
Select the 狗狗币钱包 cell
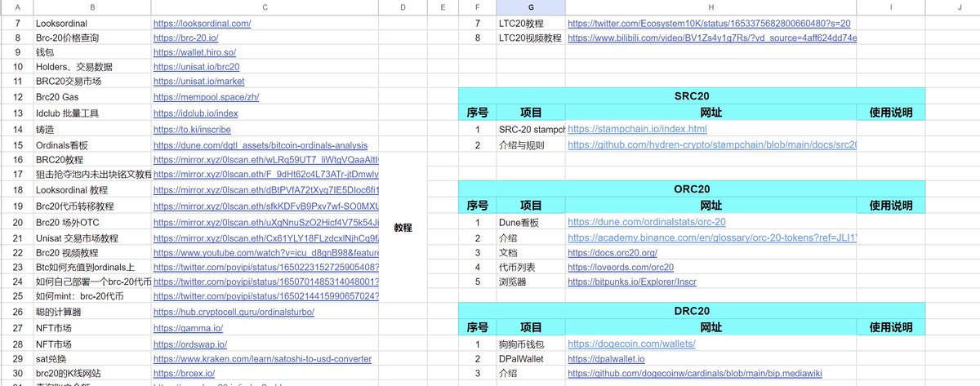click(x=531, y=344)
